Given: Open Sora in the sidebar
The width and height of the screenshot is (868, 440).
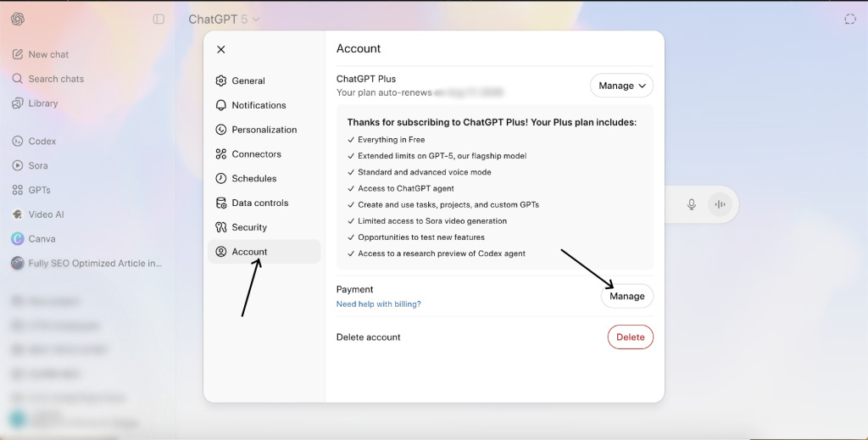Looking at the screenshot, I should [x=30, y=165].
